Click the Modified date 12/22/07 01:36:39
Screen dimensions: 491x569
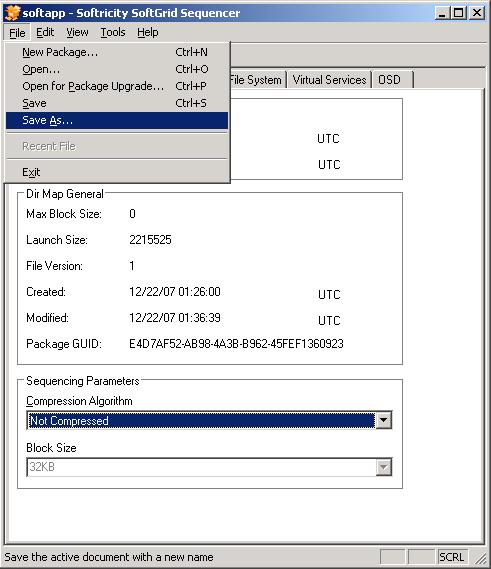click(175, 318)
